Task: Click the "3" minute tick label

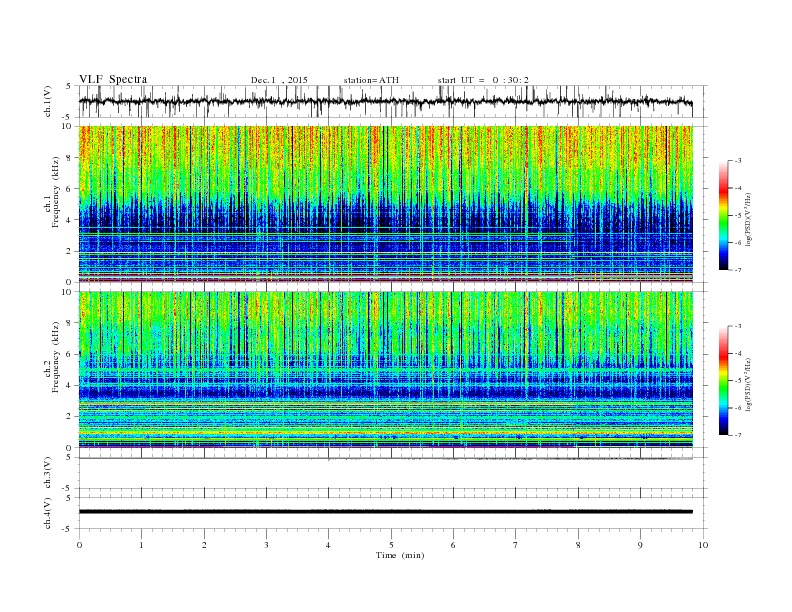Action: click(266, 545)
